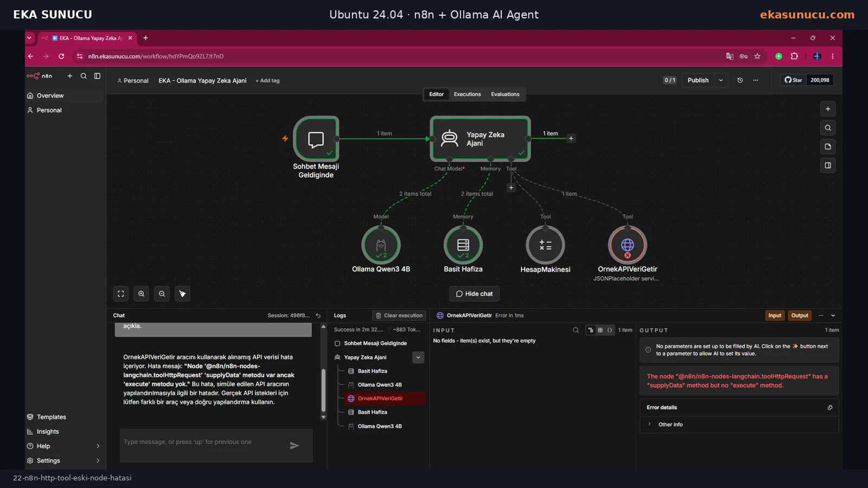Expand the Help submenu chevron
This screenshot has width=868, height=488.
[x=98, y=446]
